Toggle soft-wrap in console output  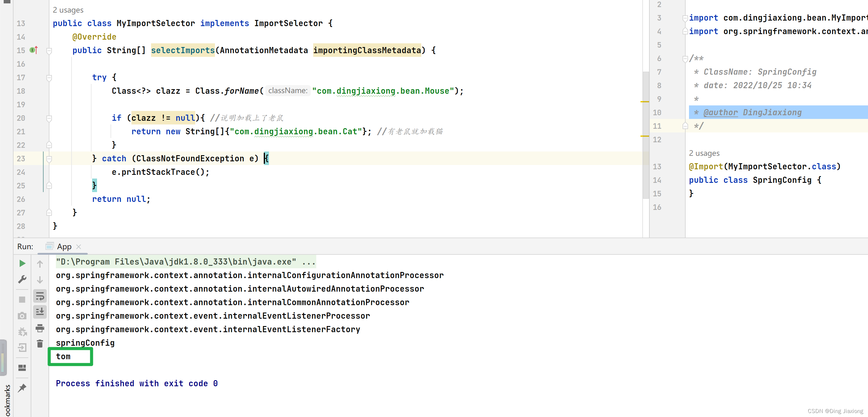coord(40,296)
